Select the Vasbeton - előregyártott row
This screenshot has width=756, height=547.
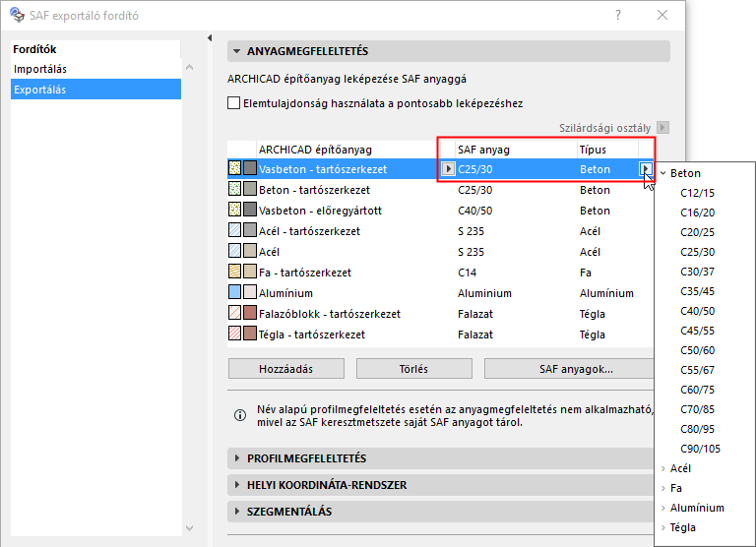(440, 211)
